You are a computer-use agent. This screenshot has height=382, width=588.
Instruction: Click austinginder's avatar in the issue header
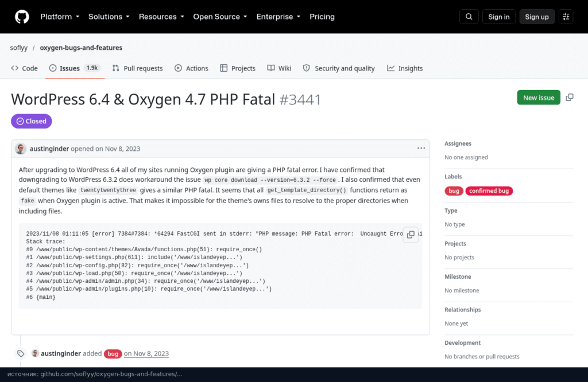click(21, 149)
